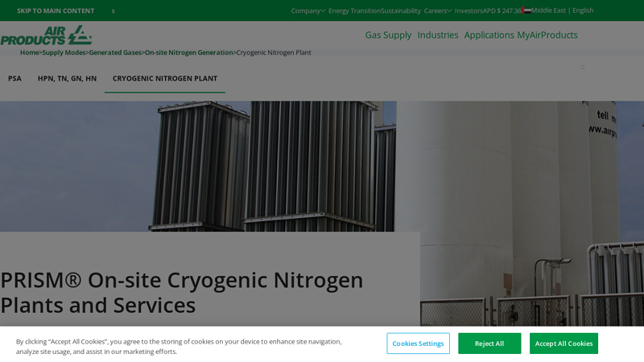This screenshot has width=644, height=362.
Task: Open the Energy Transition link
Action: (x=354, y=10)
